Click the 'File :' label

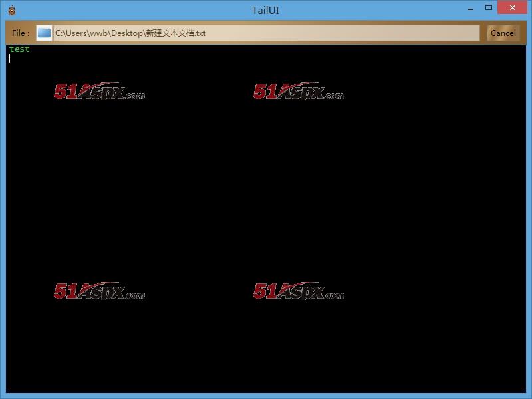tap(21, 33)
